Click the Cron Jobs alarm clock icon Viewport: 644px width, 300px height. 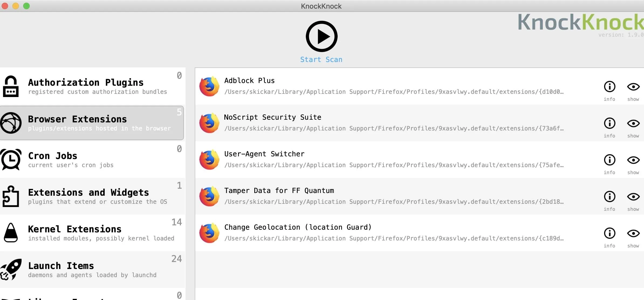click(11, 160)
